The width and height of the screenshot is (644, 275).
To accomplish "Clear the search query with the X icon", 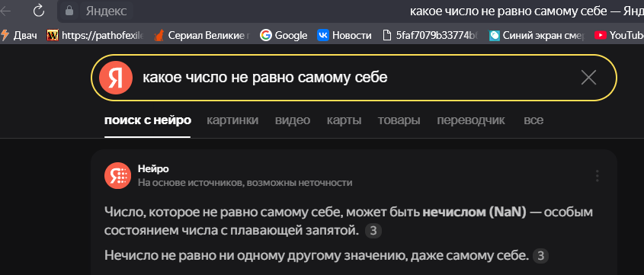I will (588, 78).
